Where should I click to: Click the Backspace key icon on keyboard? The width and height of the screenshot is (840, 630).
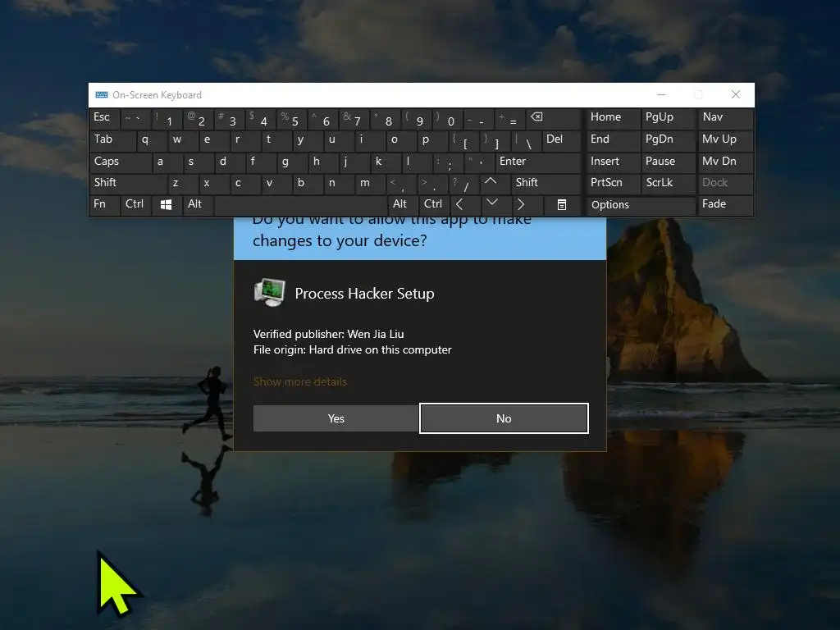coord(552,119)
